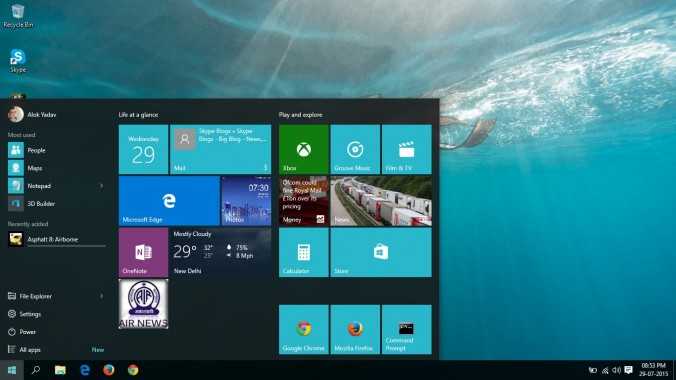
Task: Open File Explorer on the taskbar
Action: pyautogui.click(x=60, y=370)
